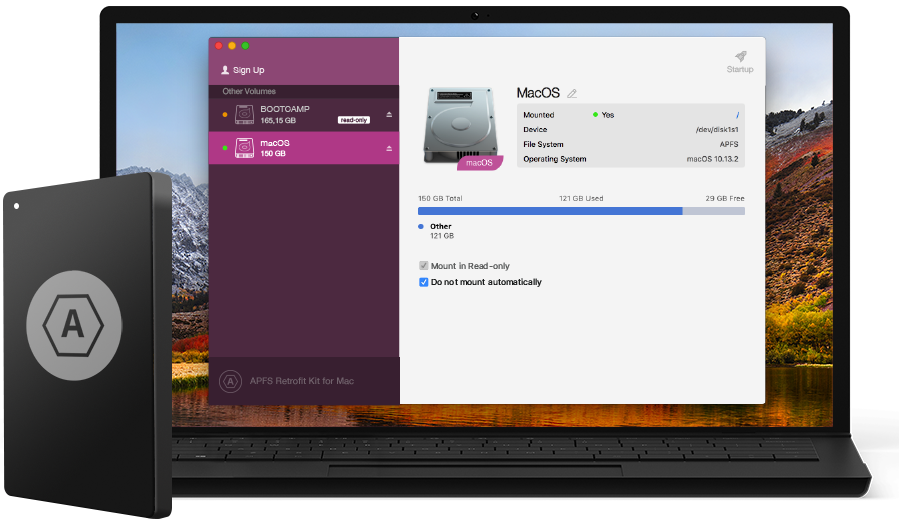Click the Startup rocket icon
The image size is (899, 529).
[741, 56]
